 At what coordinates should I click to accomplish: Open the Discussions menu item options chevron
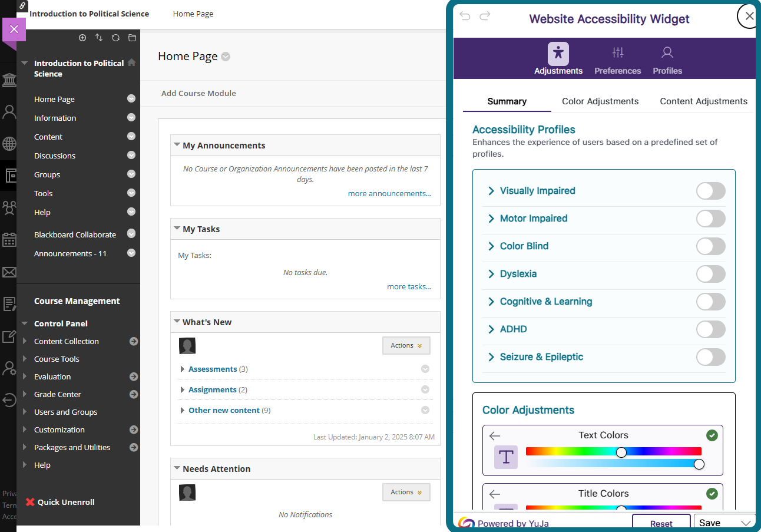131,156
